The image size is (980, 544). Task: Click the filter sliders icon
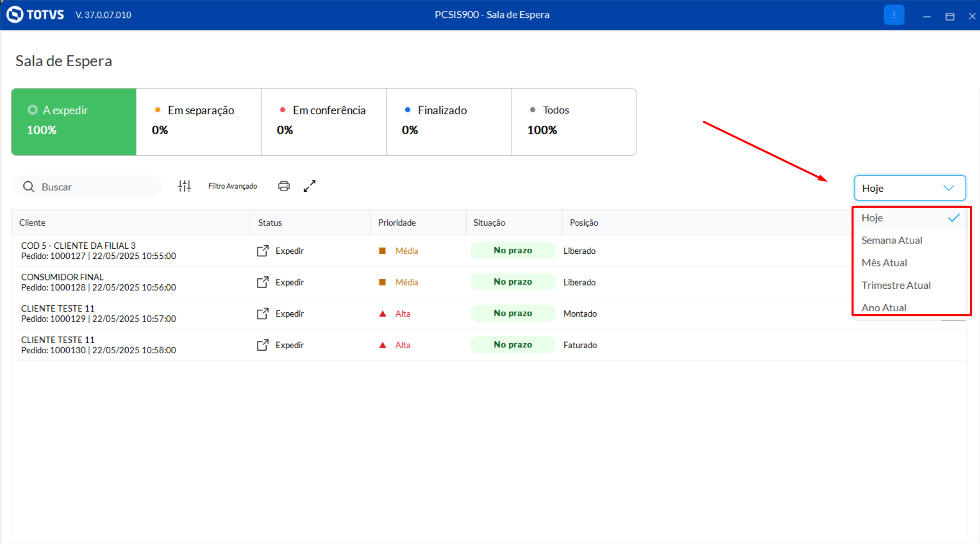point(185,186)
